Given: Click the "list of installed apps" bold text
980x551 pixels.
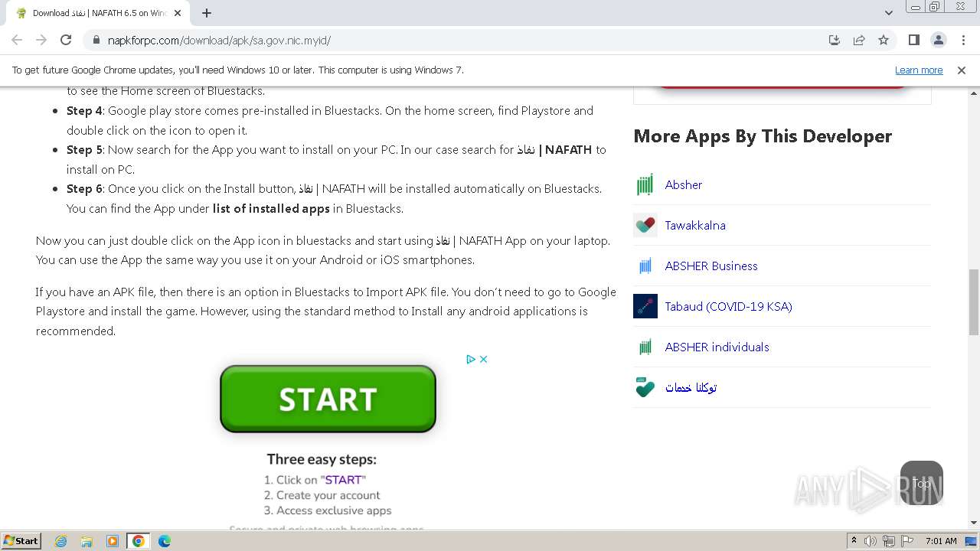Looking at the screenshot, I should (x=271, y=209).
